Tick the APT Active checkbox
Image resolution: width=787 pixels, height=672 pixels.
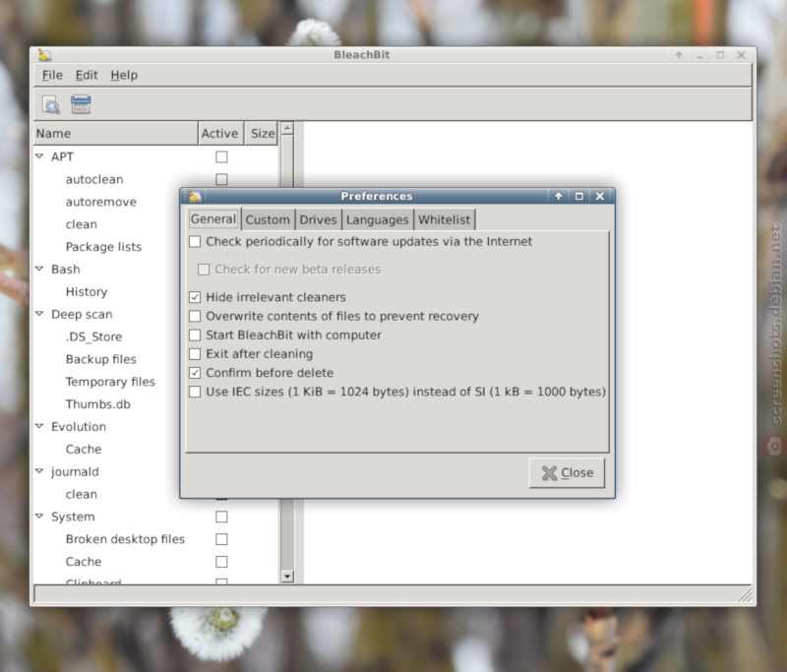221,157
